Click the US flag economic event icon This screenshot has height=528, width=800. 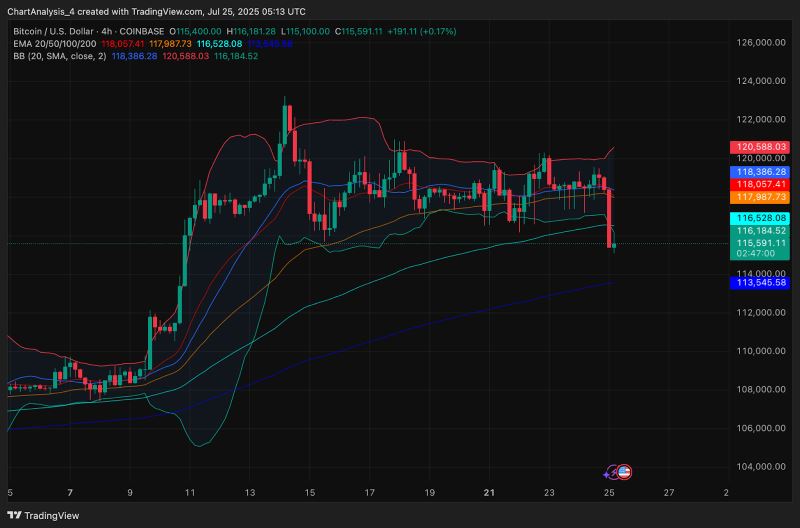(624, 472)
